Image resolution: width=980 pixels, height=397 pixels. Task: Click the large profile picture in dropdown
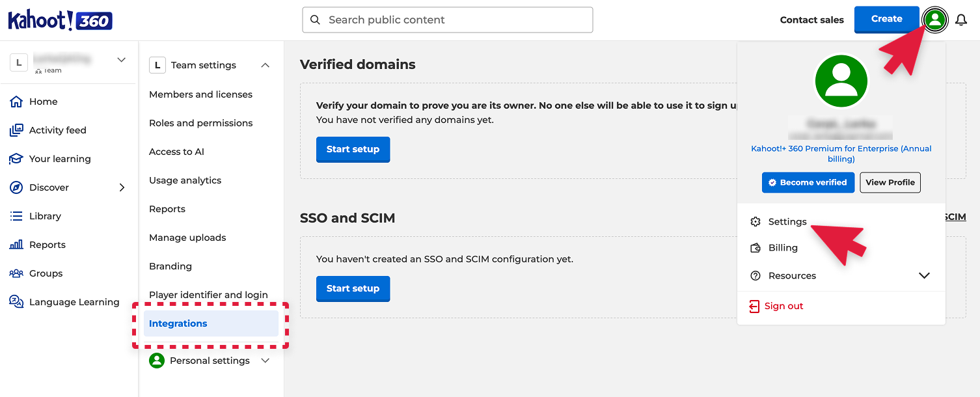(841, 81)
